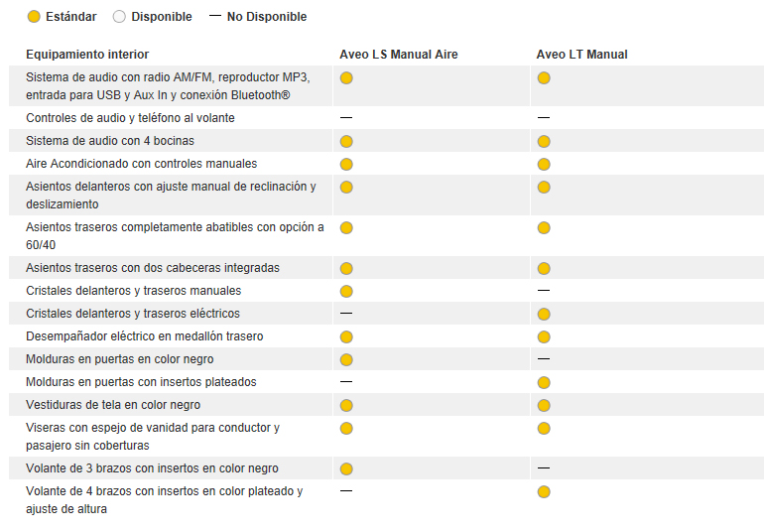Click Aveo LS dash for Molduras insertos plateados row
Viewport: 764px width, 532px height.
[x=346, y=382]
